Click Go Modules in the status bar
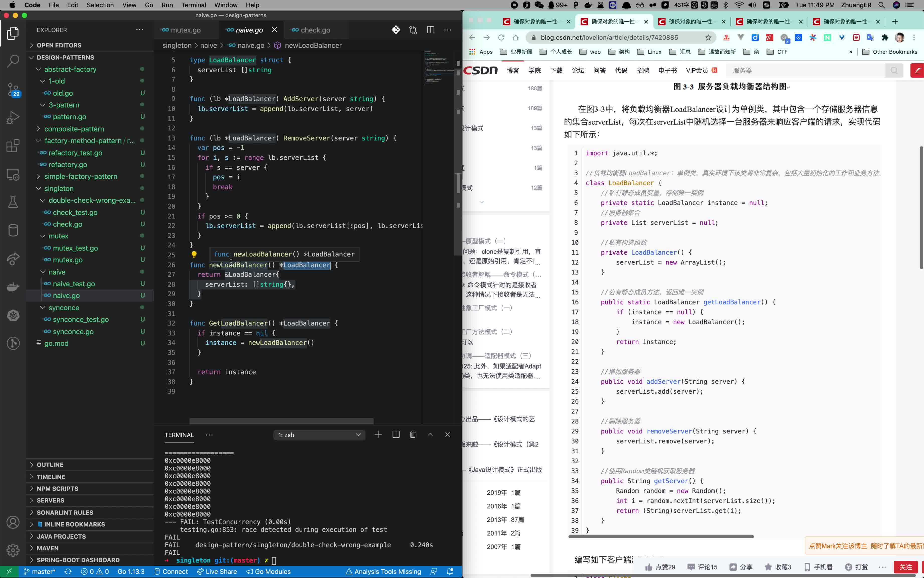This screenshot has height=578, width=924. coord(268,571)
